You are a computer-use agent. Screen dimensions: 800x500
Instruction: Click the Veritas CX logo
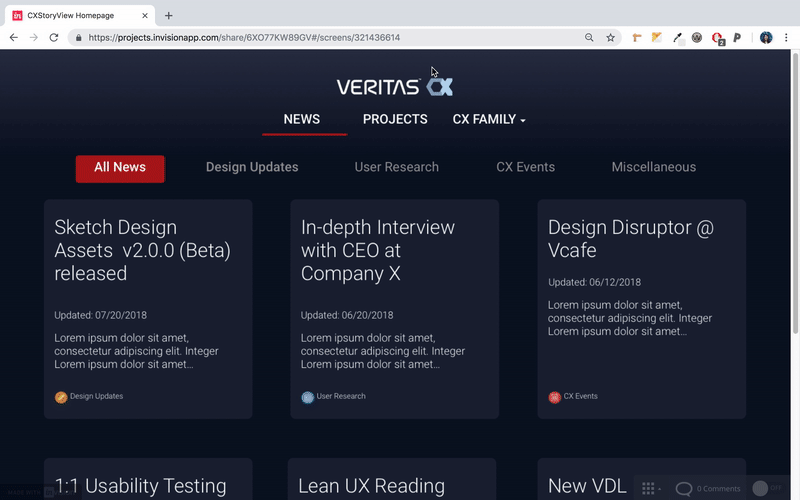point(395,86)
